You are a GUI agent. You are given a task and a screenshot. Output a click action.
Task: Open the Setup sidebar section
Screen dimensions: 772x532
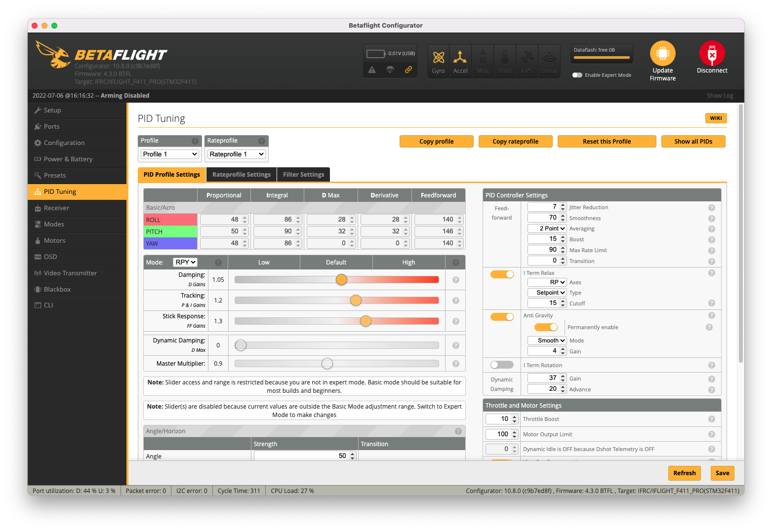click(x=77, y=111)
